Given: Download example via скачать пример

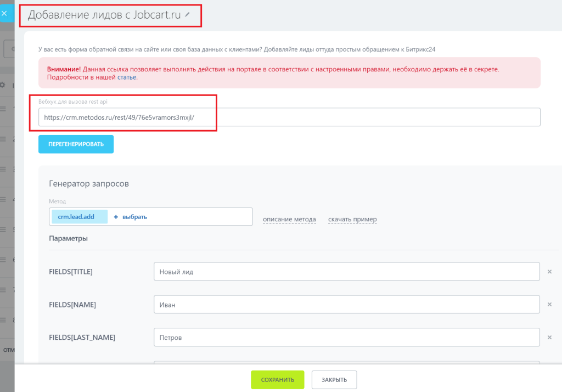Looking at the screenshot, I should pos(352,219).
